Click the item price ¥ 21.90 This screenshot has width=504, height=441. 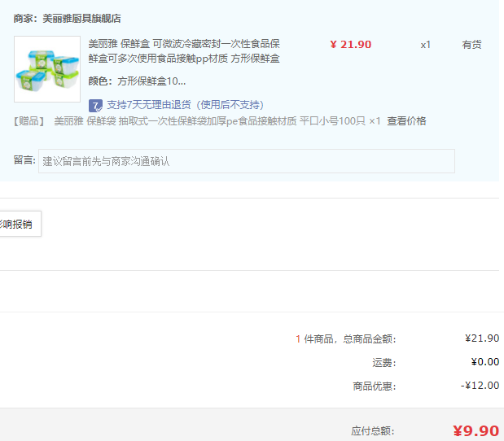click(x=351, y=44)
